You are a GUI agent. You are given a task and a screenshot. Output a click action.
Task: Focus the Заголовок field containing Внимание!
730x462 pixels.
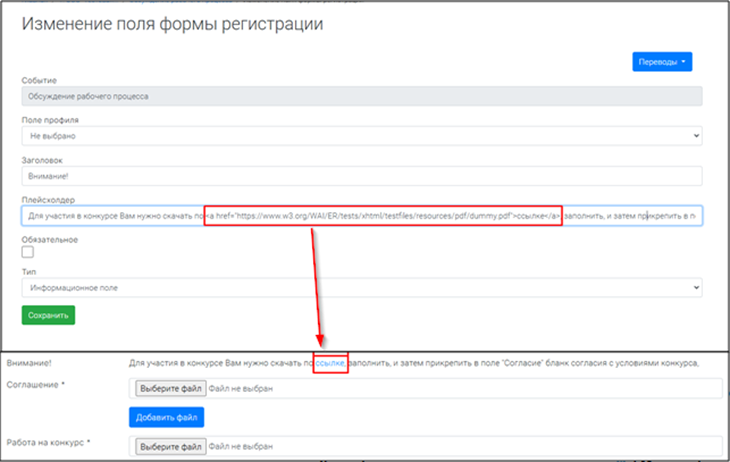coord(361,175)
